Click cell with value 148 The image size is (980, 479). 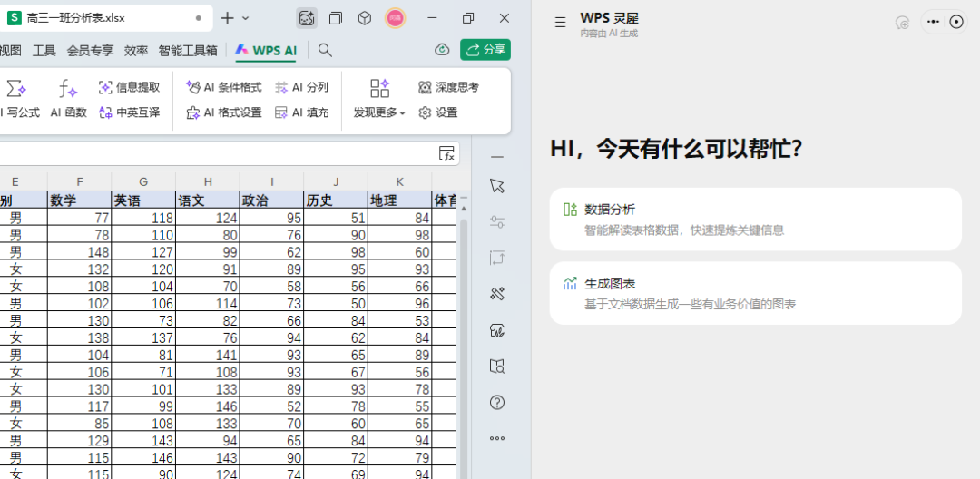pyautogui.click(x=79, y=252)
